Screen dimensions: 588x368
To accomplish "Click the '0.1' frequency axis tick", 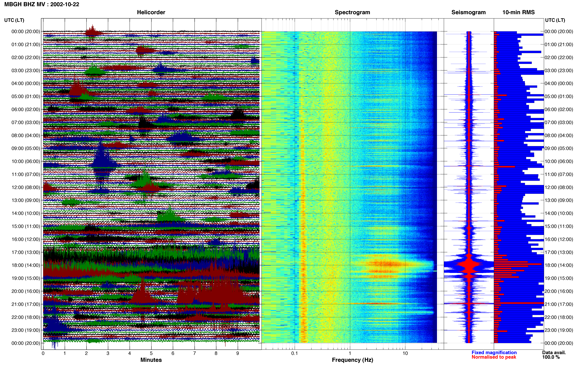I will point(295,353).
